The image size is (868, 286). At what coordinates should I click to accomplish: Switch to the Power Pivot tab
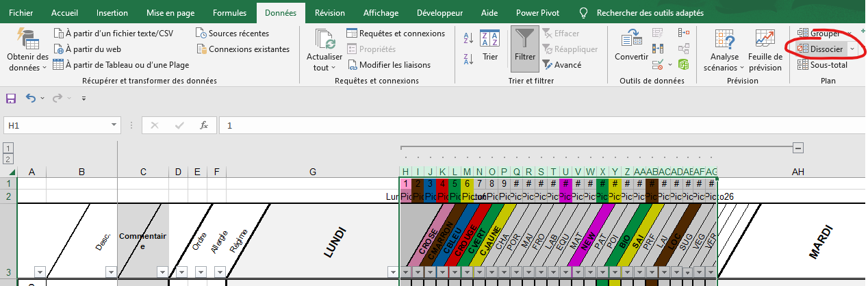tap(539, 12)
